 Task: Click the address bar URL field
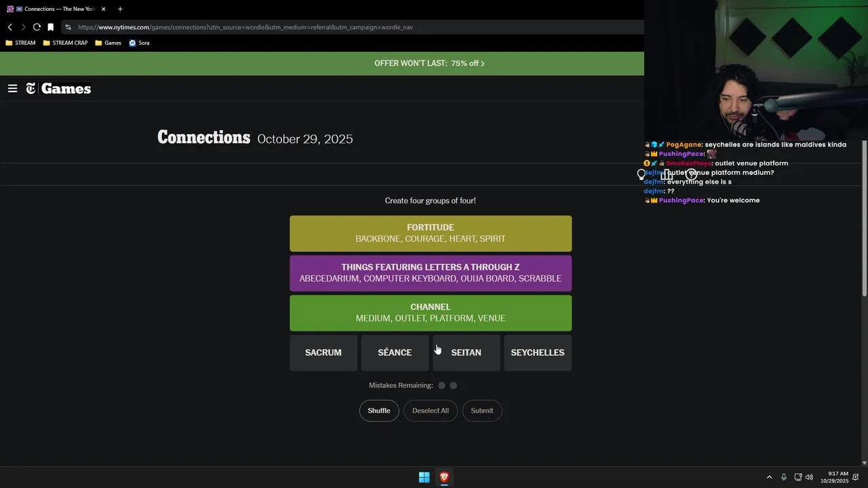[x=353, y=27]
